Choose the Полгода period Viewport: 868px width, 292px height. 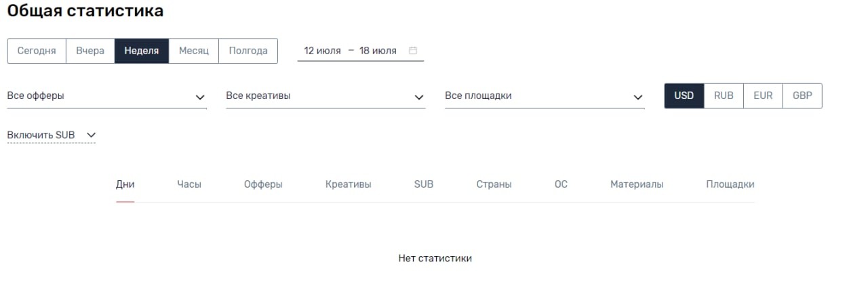[248, 51]
